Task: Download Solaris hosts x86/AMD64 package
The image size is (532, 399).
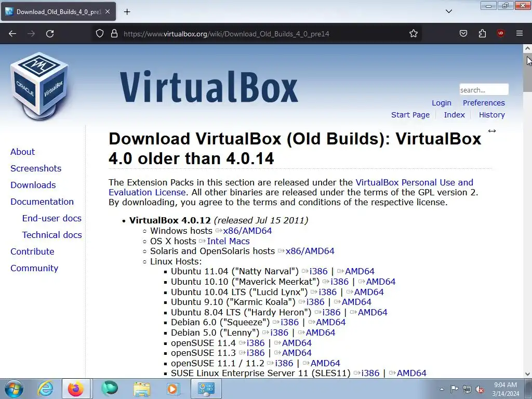Action: (x=310, y=251)
